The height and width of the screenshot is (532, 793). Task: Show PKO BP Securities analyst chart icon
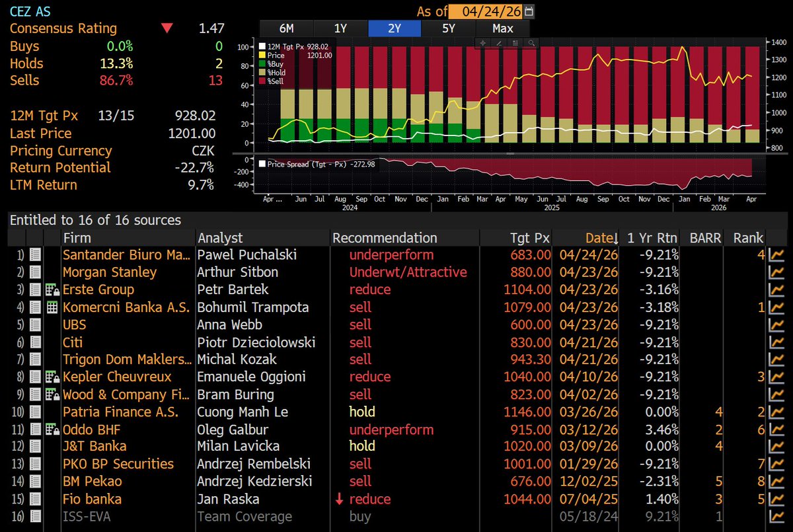coord(777,465)
